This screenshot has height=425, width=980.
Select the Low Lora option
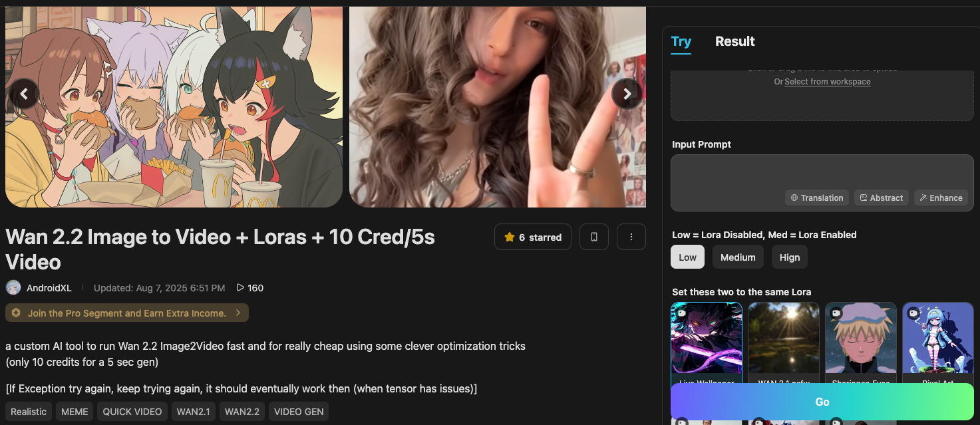click(687, 257)
